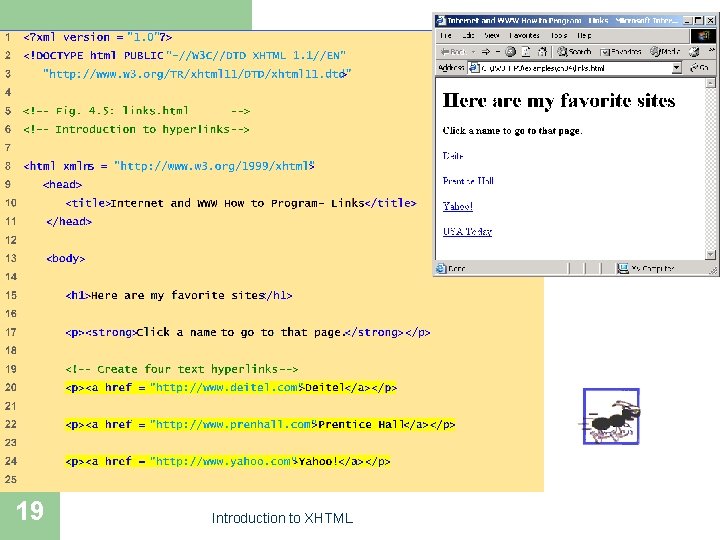This screenshot has width=720, height=540.
Task: Click the '<body>' tag on line 13
Action: [x=66, y=259]
